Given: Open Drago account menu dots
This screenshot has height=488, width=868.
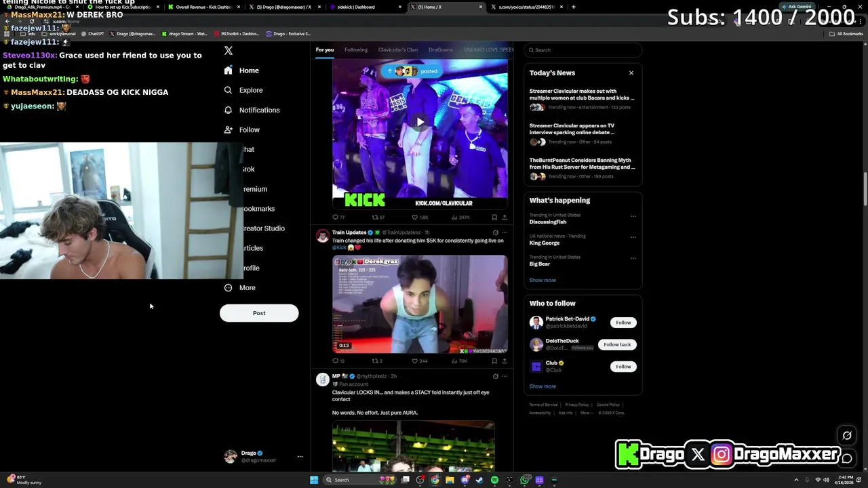Looking at the screenshot, I should click(300, 457).
